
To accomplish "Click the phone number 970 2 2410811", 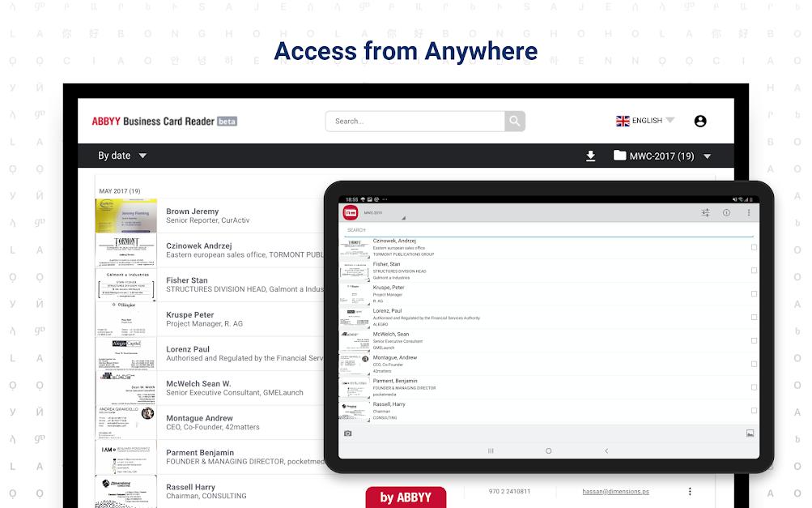I will pyautogui.click(x=509, y=492).
